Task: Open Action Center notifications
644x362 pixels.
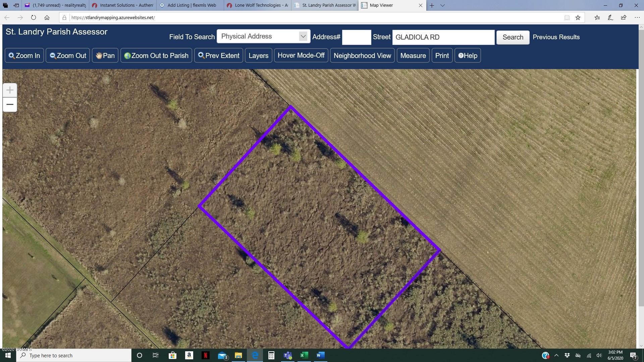Action: click(x=633, y=355)
